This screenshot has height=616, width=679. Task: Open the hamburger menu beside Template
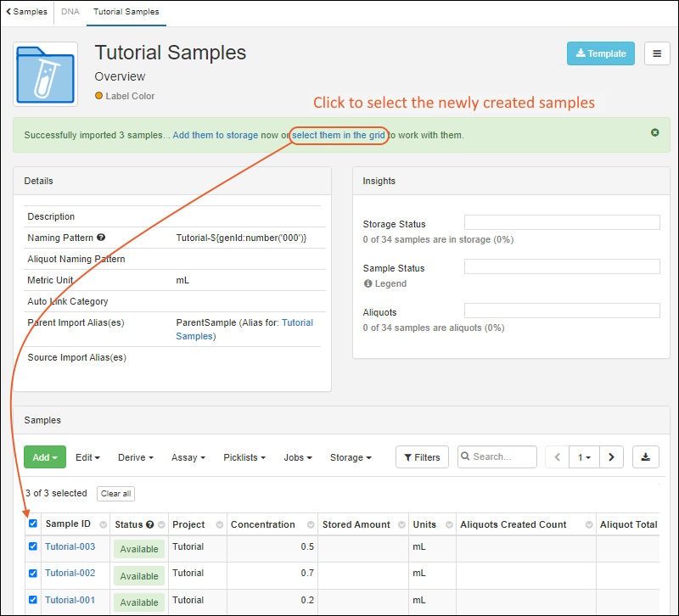pos(657,53)
